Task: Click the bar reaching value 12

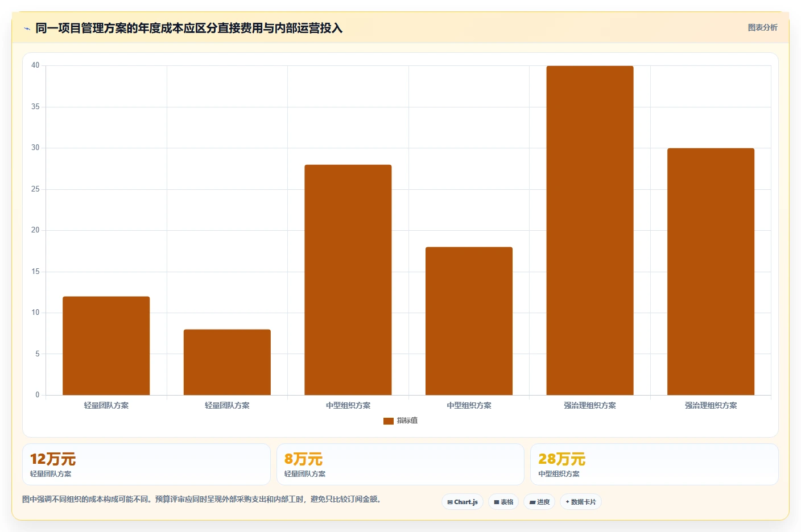Action: coord(106,346)
